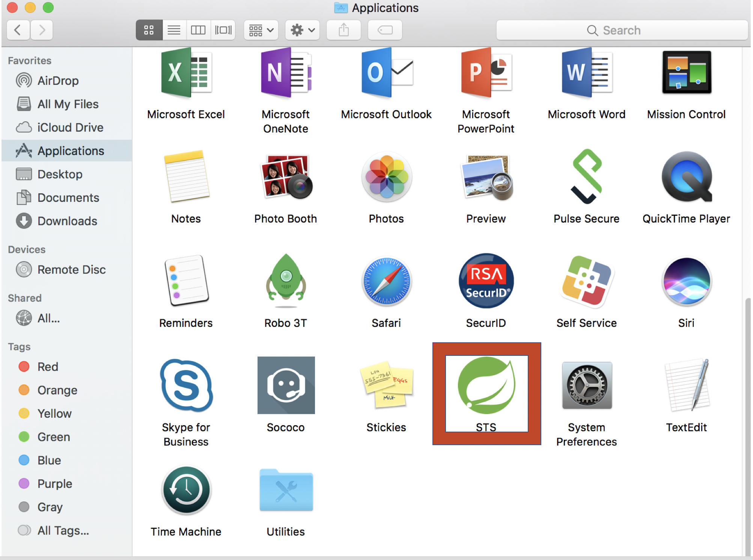This screenshot has height=560, width=753.
Task: Launch Skype for Business
Action: coord(186,386)
